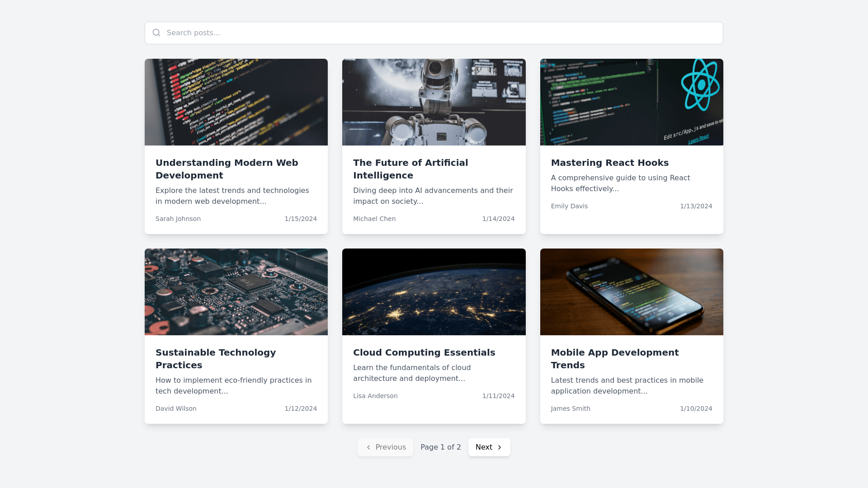The image size is (868, 488).
Task: Open Understanding Modern Web Development post title
Action: click(x=226, y=169)
